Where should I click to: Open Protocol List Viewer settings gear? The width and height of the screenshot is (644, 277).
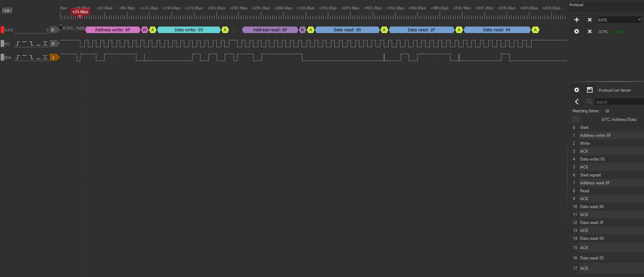click(x=576, y=90)
